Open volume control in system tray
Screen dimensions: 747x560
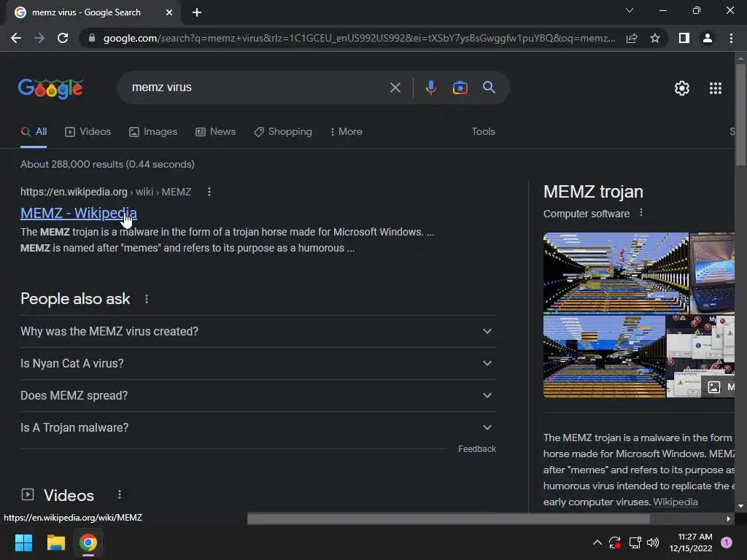pyautogui.click(x=653, y=542)
